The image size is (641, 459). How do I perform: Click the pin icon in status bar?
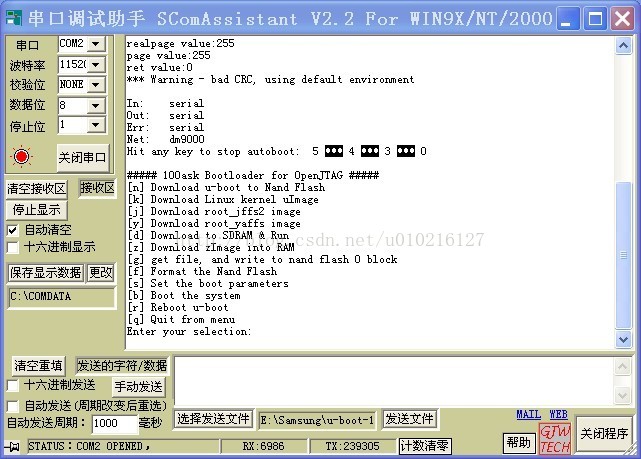(13, 446)
